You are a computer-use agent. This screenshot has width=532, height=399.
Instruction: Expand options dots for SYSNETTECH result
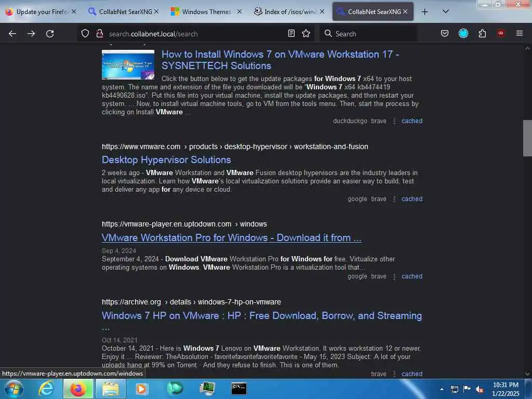pos(394,121)
